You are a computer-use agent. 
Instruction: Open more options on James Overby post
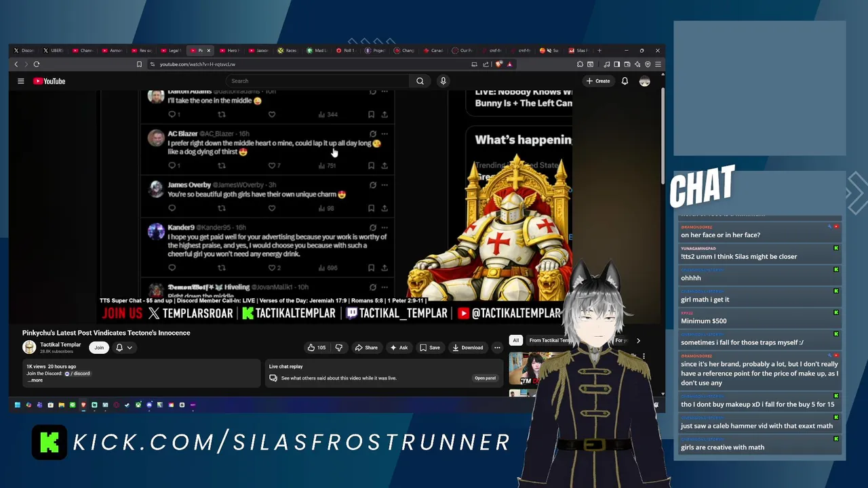pyautogui.click(x=384, y=185)
